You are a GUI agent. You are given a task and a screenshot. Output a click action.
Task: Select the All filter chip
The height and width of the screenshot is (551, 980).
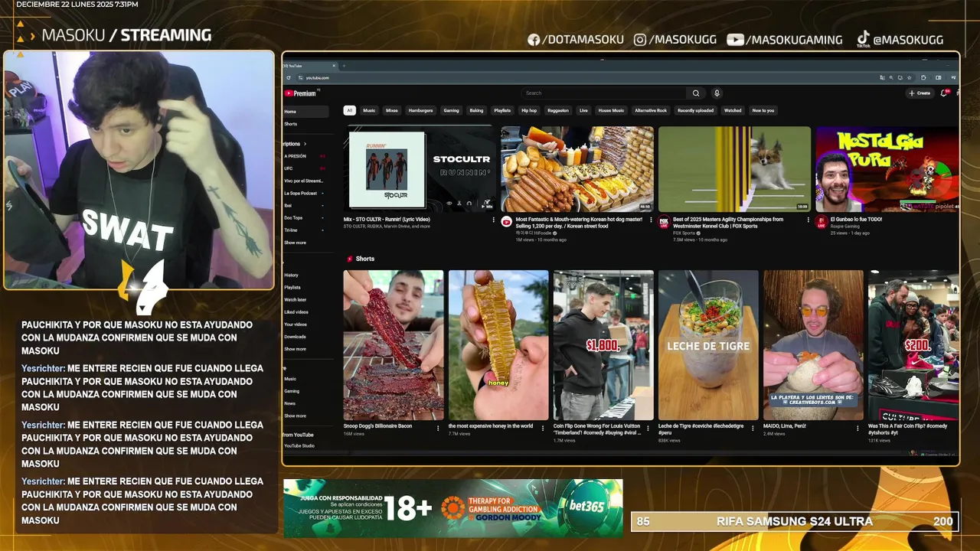(x=349, y=110)
